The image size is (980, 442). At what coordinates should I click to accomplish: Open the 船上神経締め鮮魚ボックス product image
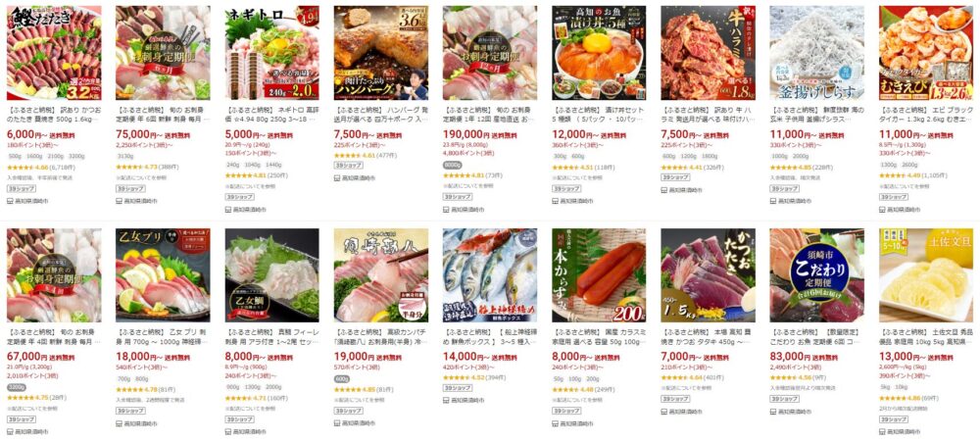point(489,275)
